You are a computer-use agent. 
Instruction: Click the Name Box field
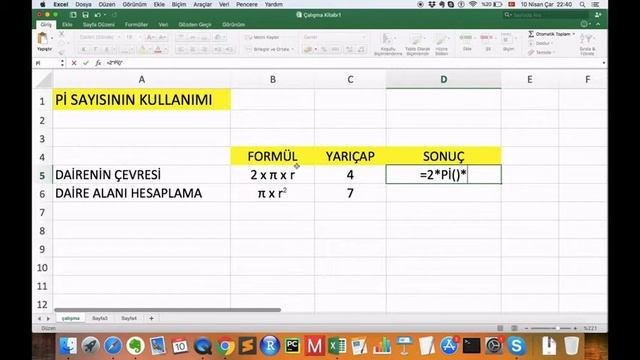(x=46, y=63)
